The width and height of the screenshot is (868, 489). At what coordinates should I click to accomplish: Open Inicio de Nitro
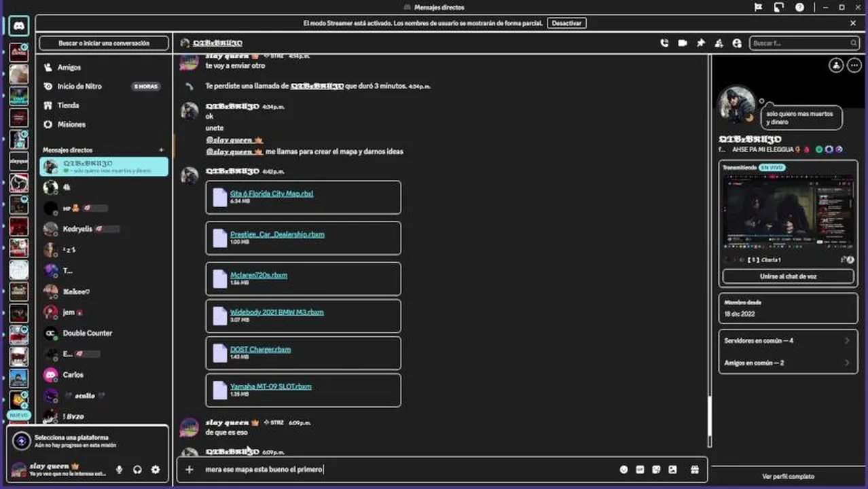click(103, 86)
